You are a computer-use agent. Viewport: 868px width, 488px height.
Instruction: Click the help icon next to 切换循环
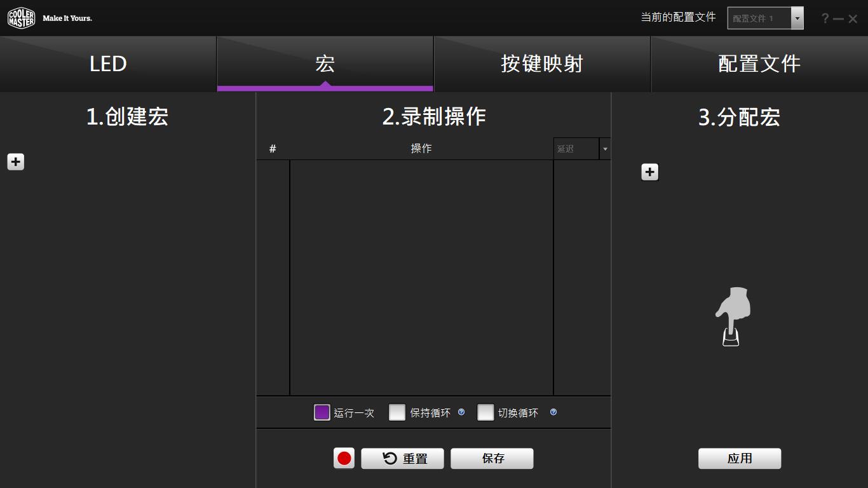pyautogui.click(x=553, y=412)
